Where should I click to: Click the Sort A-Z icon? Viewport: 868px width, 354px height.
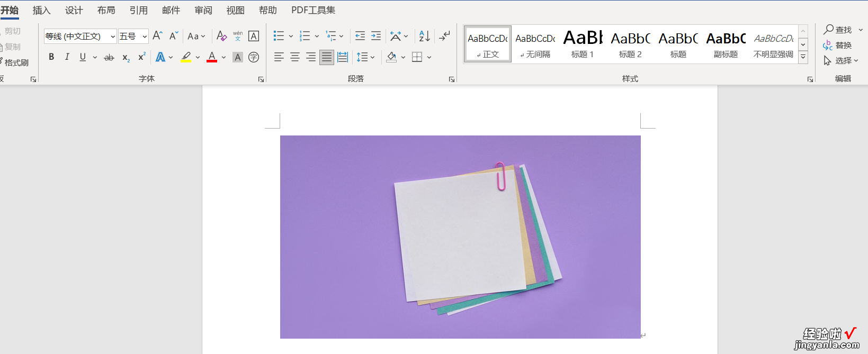click(x=424, y=36)
